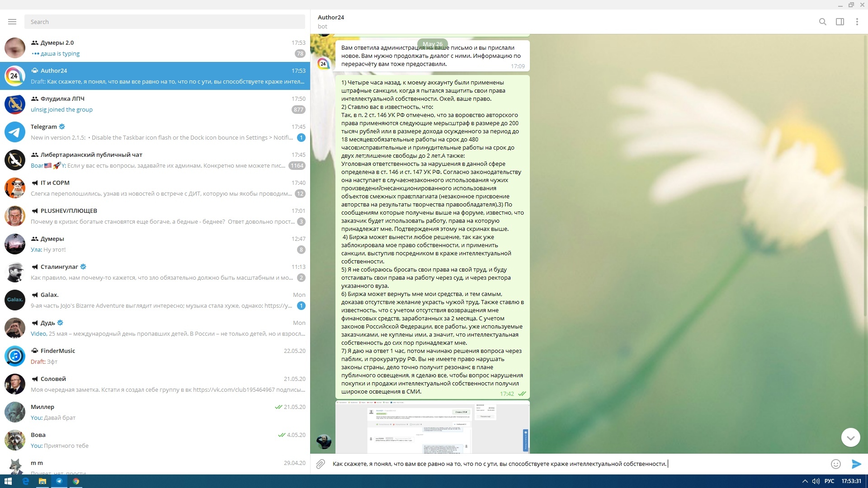The height and width of the screenshot is (488, 868).
Task: Open the emoji picker
Action: [x=835, y=464]
